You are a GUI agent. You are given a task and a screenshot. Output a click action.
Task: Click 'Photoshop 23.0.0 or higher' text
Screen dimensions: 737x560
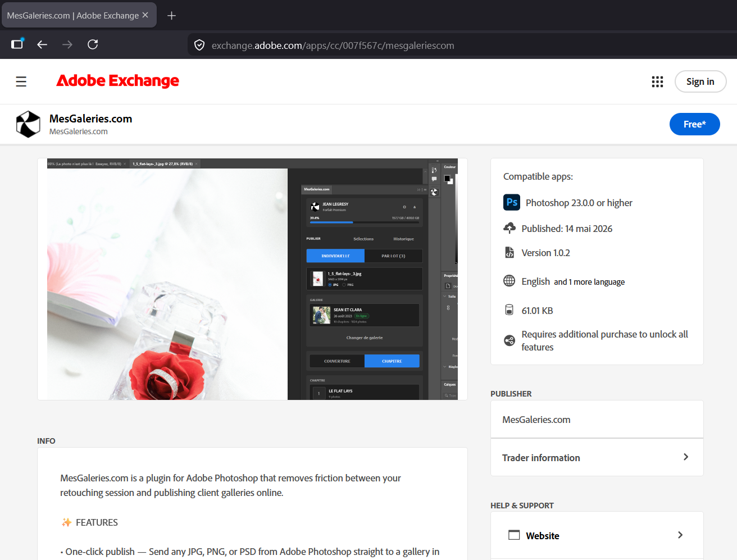(x=579, y=203)
